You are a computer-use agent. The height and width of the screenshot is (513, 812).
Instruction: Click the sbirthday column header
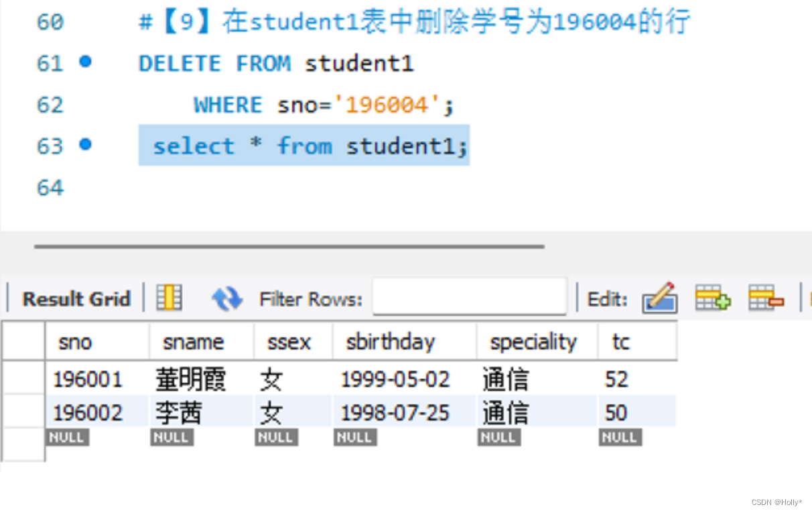coord(391,341)
